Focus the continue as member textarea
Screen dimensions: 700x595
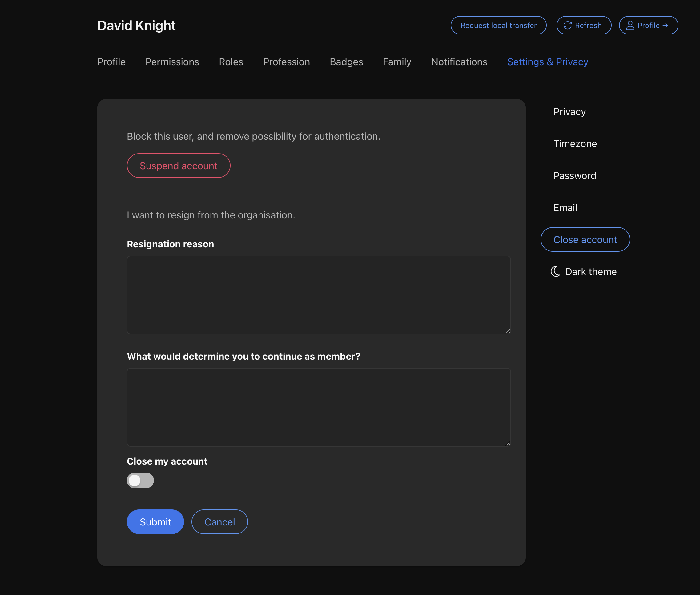pyautogui.click(x=319, y=407)
